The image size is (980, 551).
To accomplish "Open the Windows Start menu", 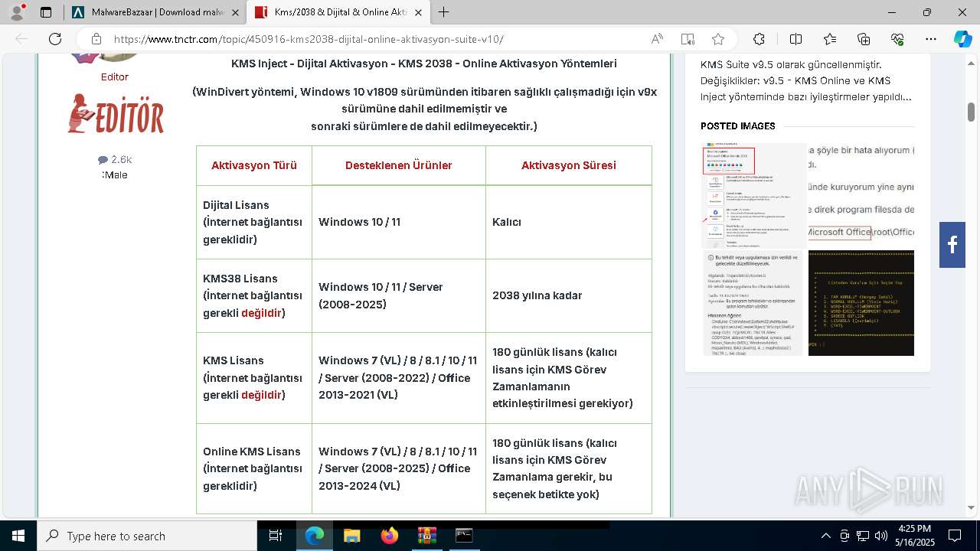I will 18,536.
